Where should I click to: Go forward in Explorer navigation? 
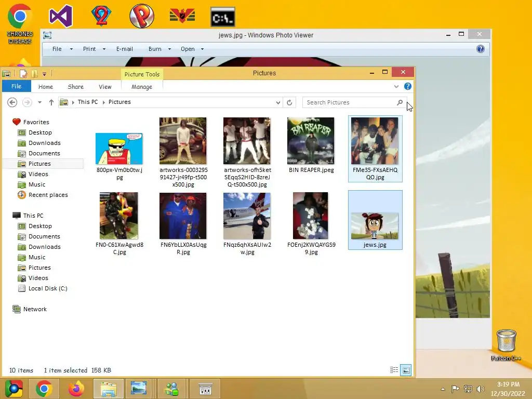coord(27,102)
